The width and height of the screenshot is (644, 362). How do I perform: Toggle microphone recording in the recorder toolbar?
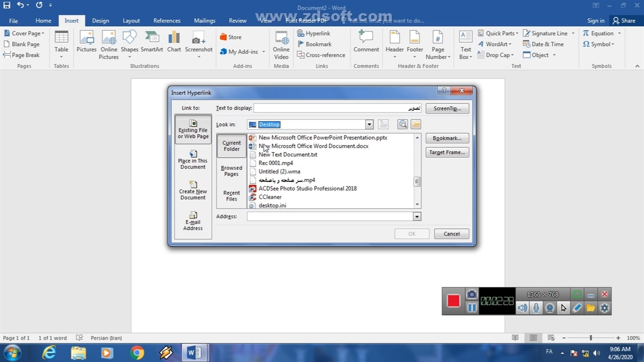pyautogui.click(x=536, y=308)
